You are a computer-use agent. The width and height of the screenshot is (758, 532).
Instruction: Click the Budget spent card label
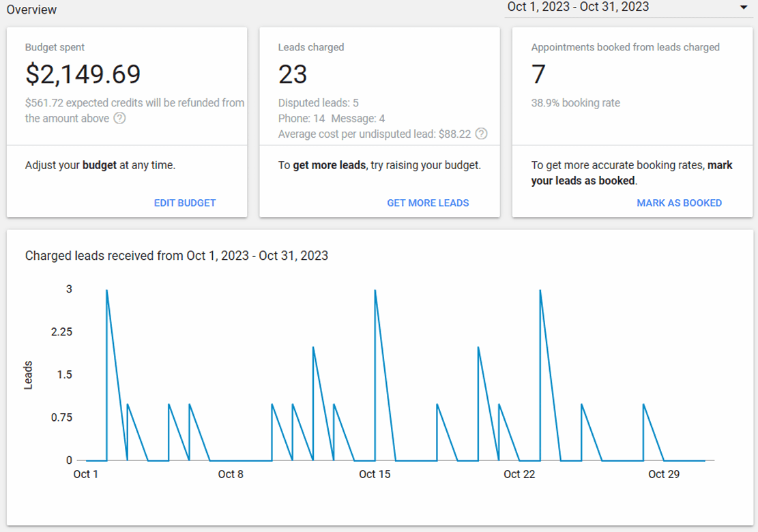55,47
